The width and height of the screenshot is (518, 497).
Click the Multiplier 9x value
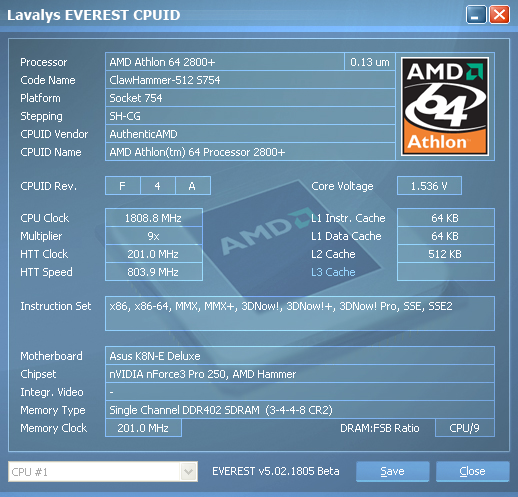pos(154,236)
